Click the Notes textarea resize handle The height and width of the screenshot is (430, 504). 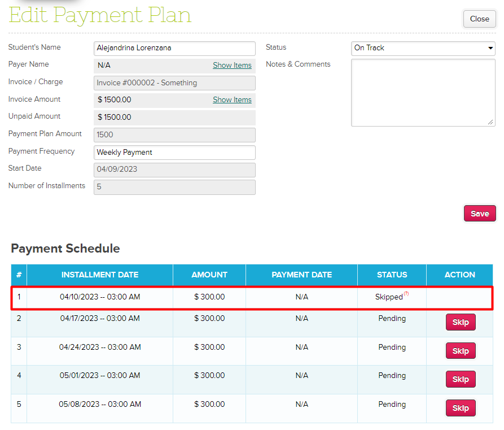(x=490, y=121)
